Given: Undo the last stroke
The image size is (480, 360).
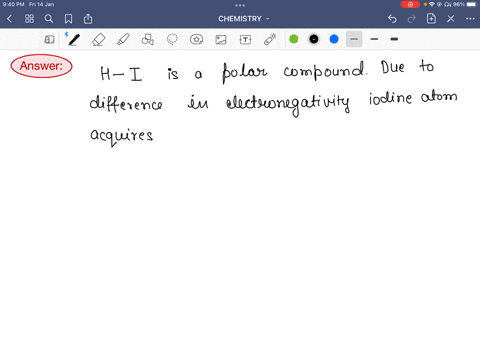Looking at the screenshot, I should click(x=392, y=19).
